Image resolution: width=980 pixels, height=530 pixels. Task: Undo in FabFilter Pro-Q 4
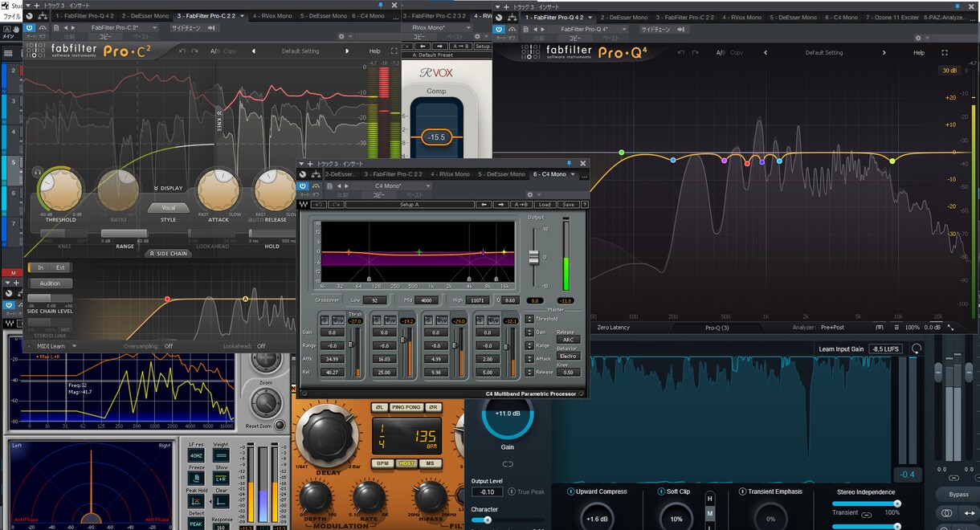682,53
